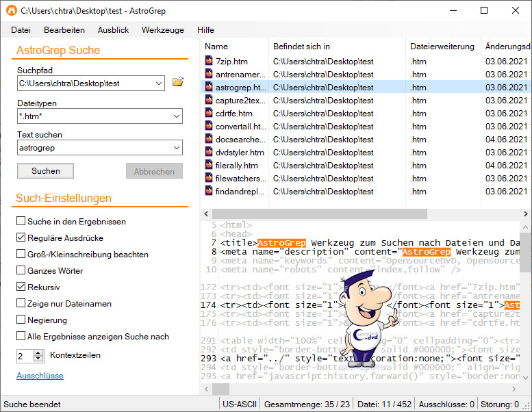Open the Werkzeuge menu
Image resolution: width=532 pixels, height=412 pixels.
pyautogui.click(x=163, y=30)
